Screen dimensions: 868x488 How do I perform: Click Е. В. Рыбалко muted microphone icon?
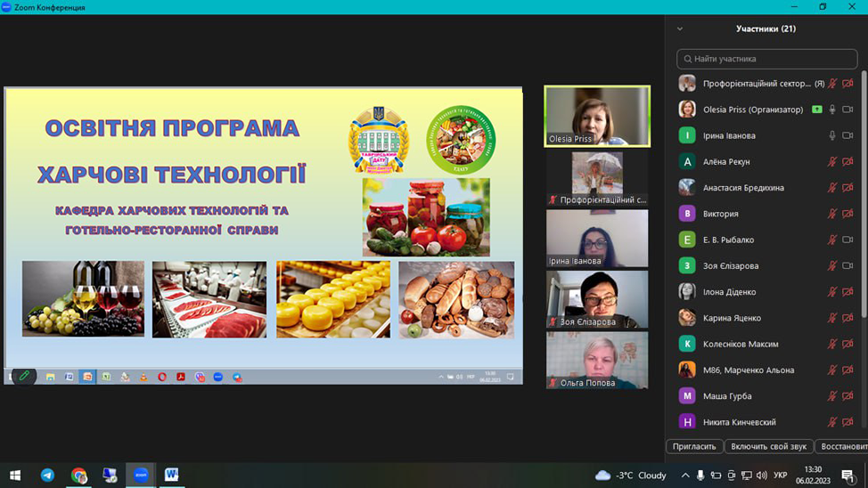tap(832, 240)
